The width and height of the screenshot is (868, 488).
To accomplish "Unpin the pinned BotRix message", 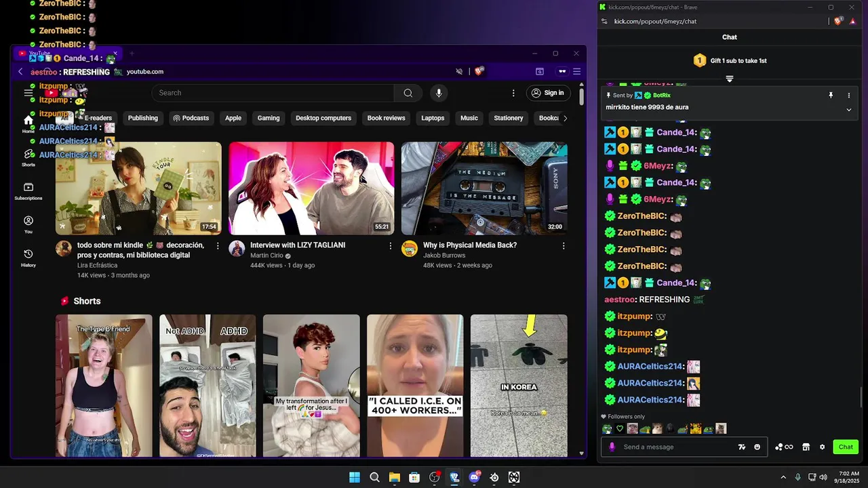I will [x=831, y=96].
